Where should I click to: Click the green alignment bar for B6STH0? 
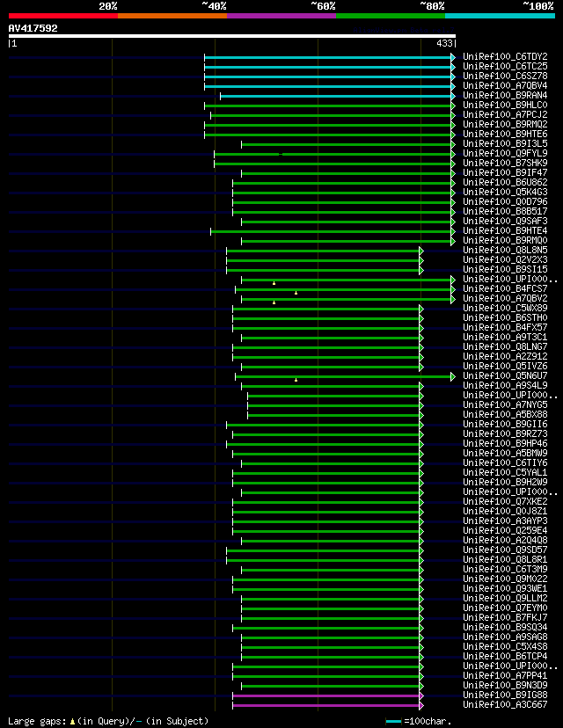point(326,318)
